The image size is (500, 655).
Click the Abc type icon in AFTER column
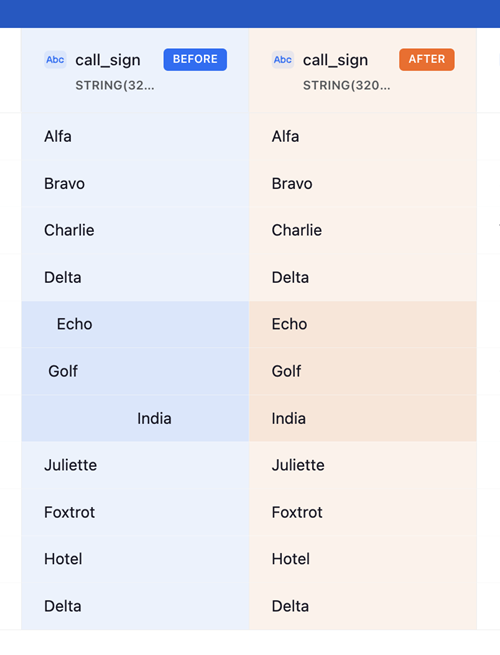click(x=283, y=60)
